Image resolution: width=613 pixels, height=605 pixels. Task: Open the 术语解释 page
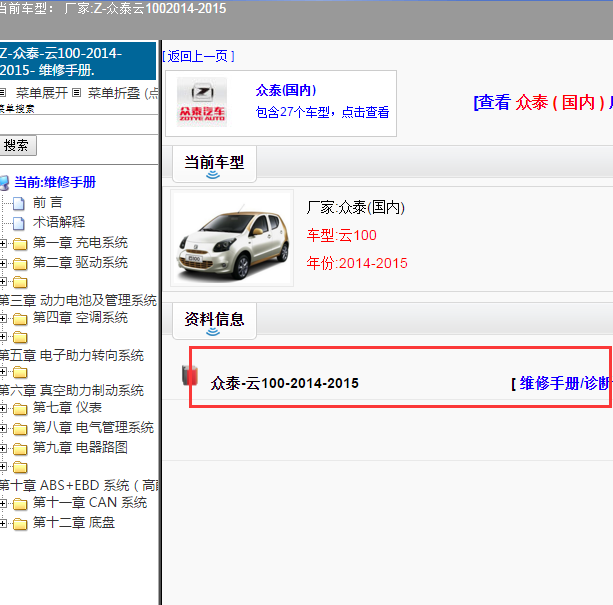click(x=59, y=222)
